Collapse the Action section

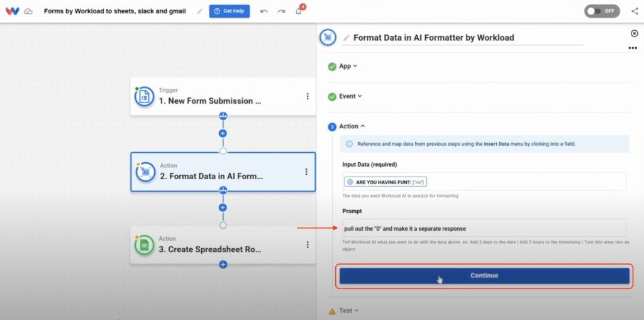point(352,126)
